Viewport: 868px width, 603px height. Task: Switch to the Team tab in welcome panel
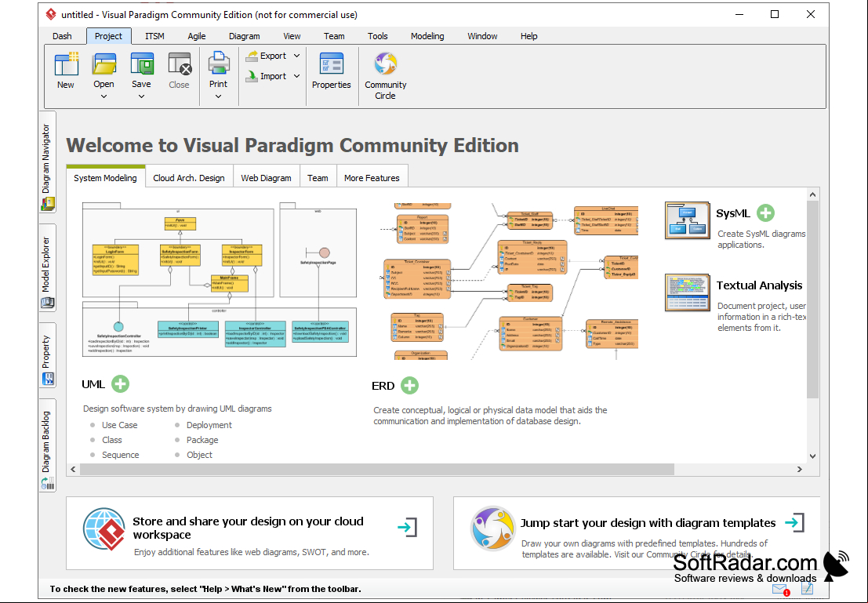pos(318,177)
